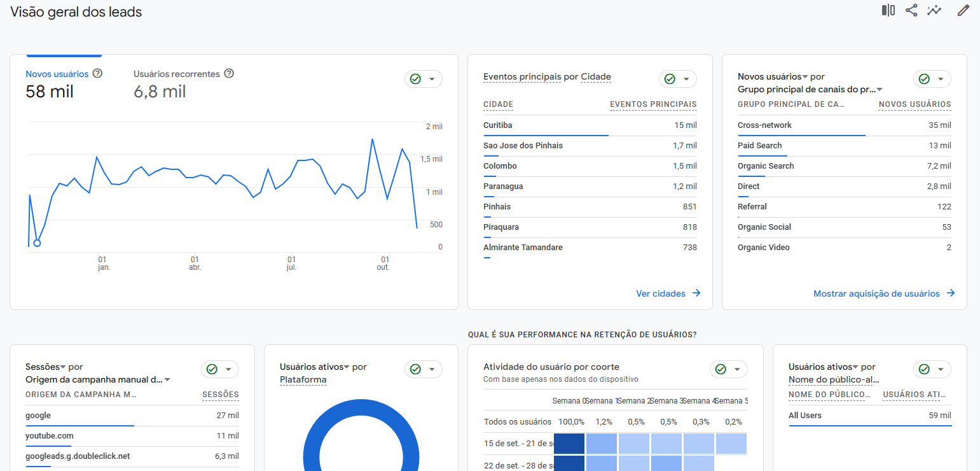Click the googleads.g.doubleclick.net source row
Image resolution: width=980 pixels, height=471 pixels.
point(132,456)
